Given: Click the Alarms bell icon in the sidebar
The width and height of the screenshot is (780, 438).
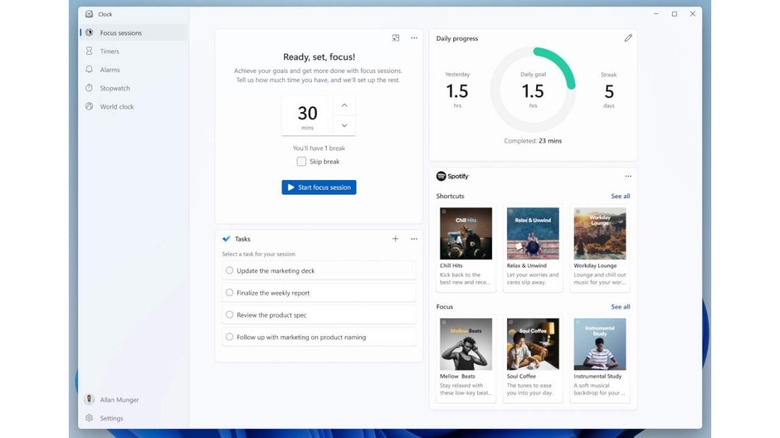Looking at the screenshot, I should click(89, 70).
